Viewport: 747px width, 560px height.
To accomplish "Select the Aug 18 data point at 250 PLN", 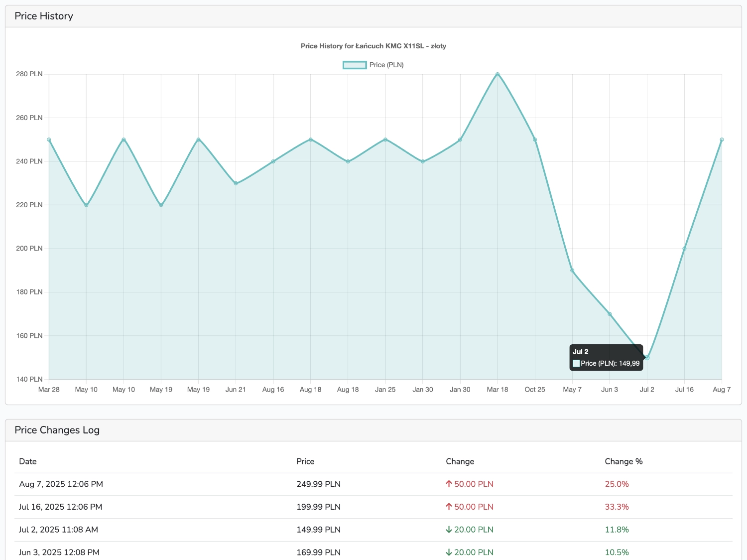I will [x=311, y=140].
